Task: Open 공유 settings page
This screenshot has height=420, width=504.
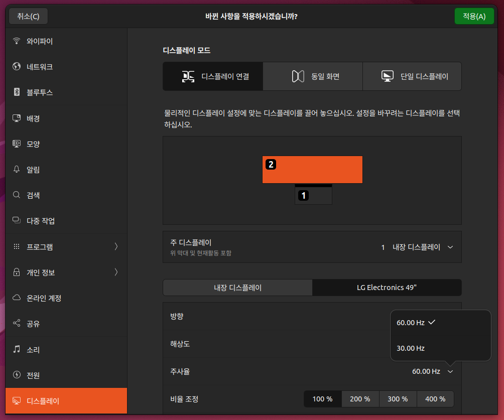Action: pos(66,324)
